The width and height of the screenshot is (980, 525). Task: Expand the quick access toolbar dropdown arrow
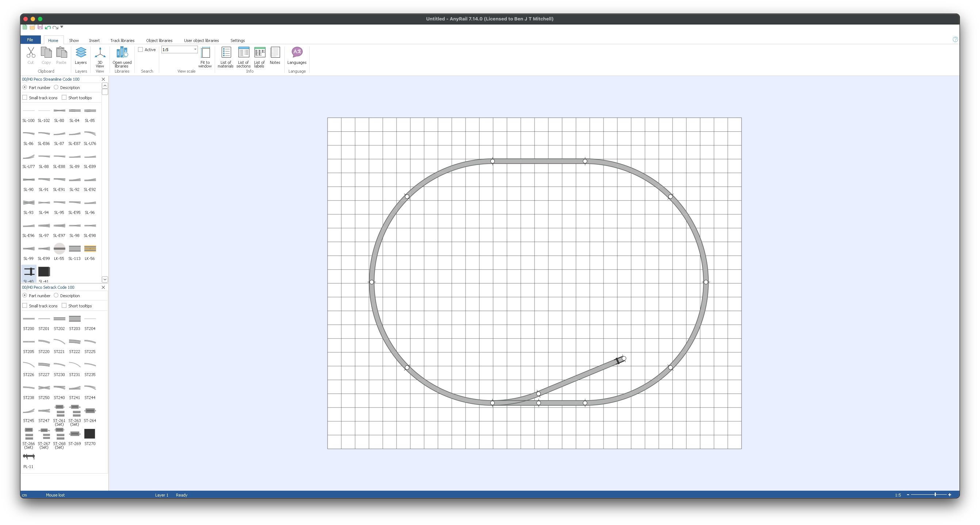pos(62,27)
